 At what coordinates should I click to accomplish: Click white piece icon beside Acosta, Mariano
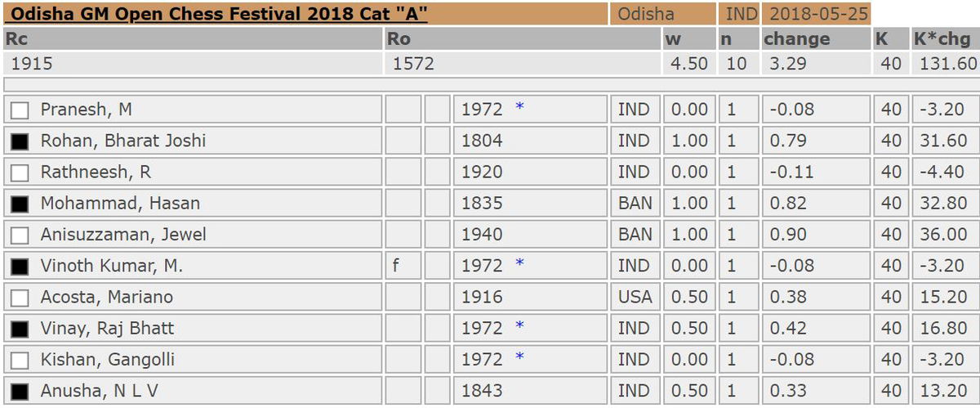pos(20,298)
